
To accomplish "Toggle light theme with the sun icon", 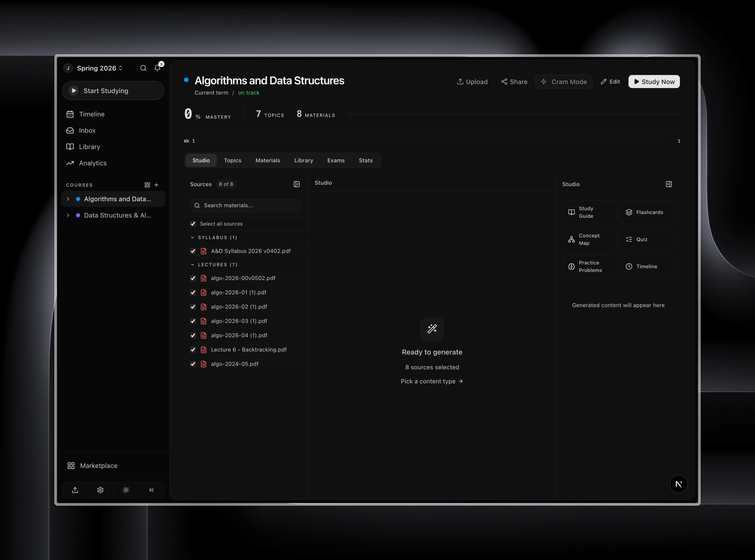I will click(x=126, y=490).
